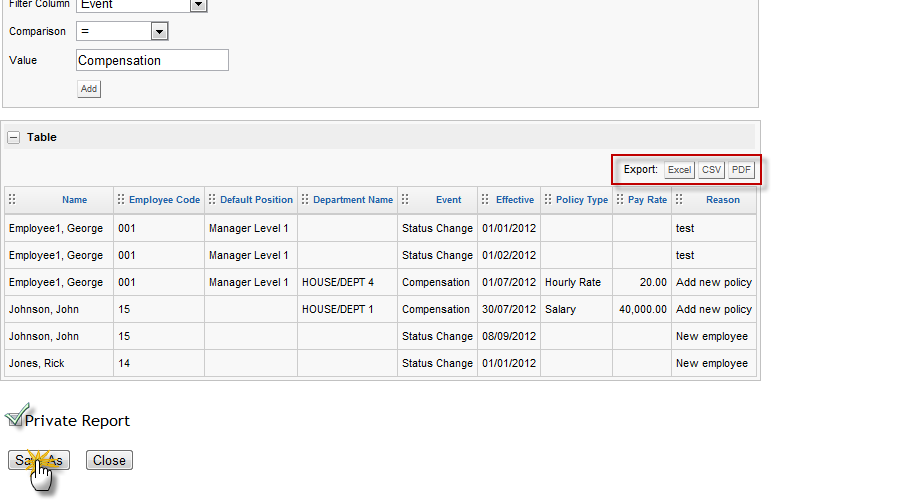Click the drag handle of Employee Code column
The image size is (900, 500).
point(121,199)
